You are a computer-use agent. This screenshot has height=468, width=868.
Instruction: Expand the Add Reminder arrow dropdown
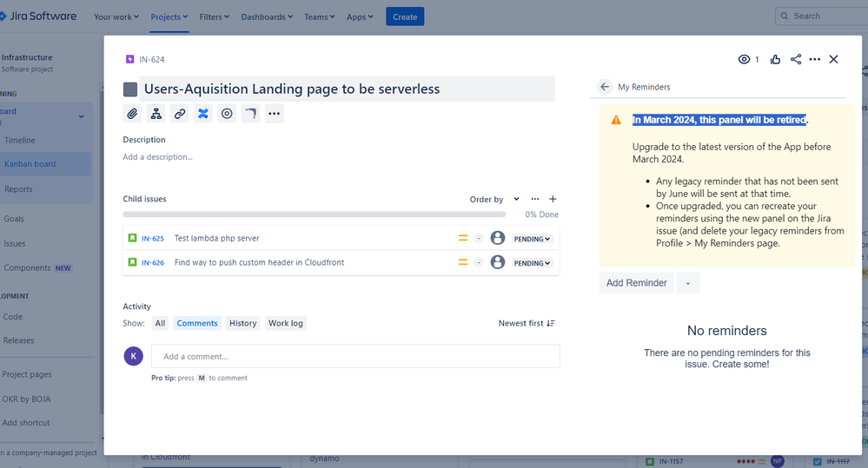[x=688, y=283]
